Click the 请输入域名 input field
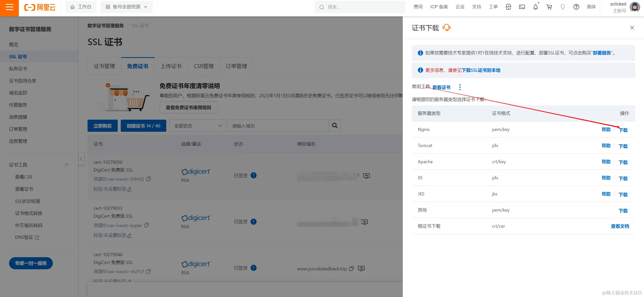The image size is (644, 297). click(278, 126)
